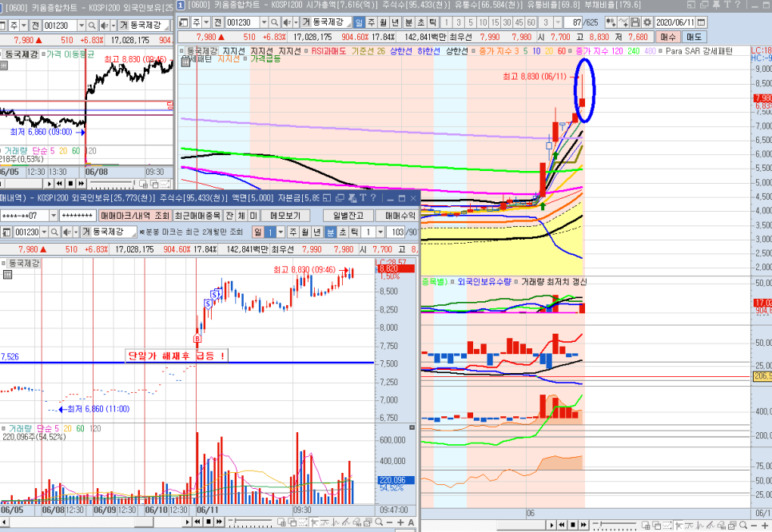Screen dimensions: 772x532
Task: Select 일 daily period in trade-mark window
Action: click(x=258, y=232)
